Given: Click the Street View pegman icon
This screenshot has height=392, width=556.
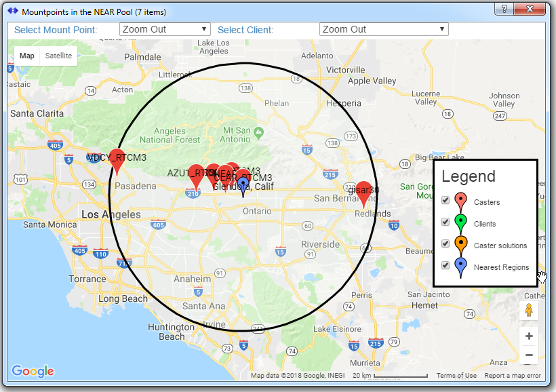Looking at the screenshot, I should click(x=529, y=311).
